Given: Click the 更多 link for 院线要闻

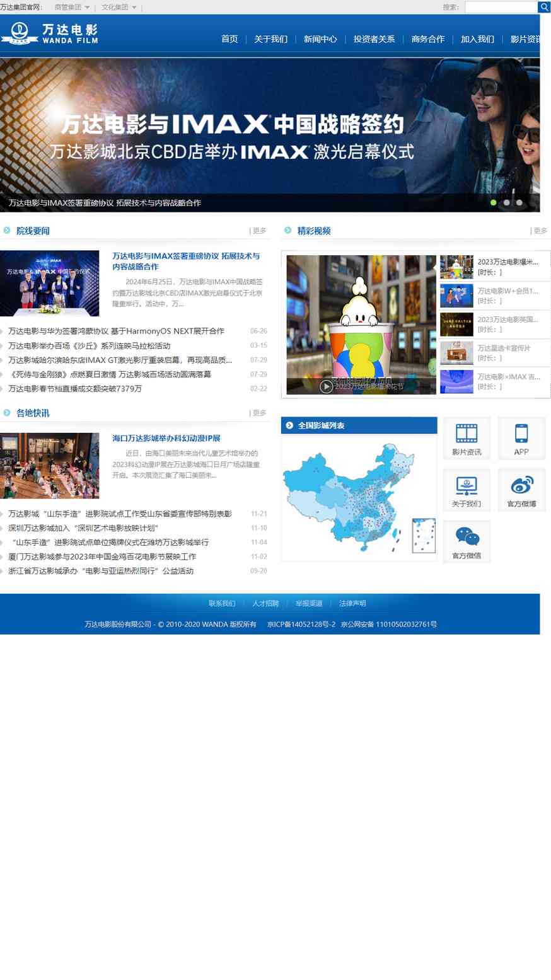Looking at the screenshot, I should point(258,231).
